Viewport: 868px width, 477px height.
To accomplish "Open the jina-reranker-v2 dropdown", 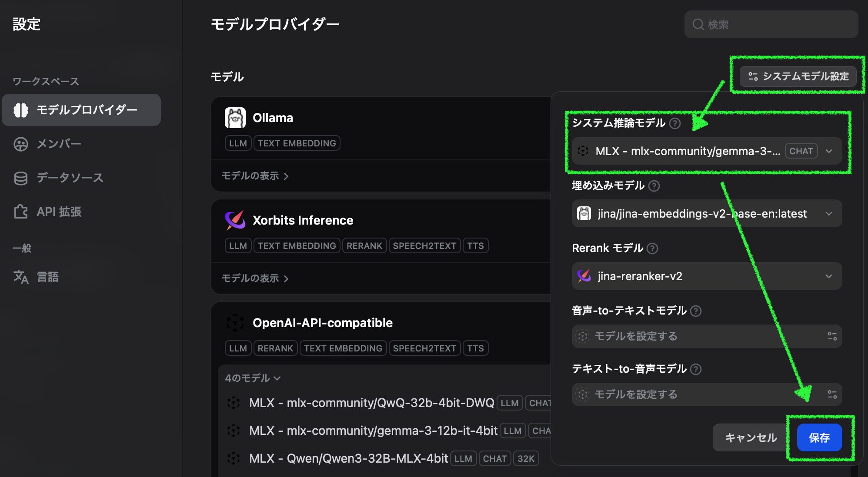I will point(829,276).
